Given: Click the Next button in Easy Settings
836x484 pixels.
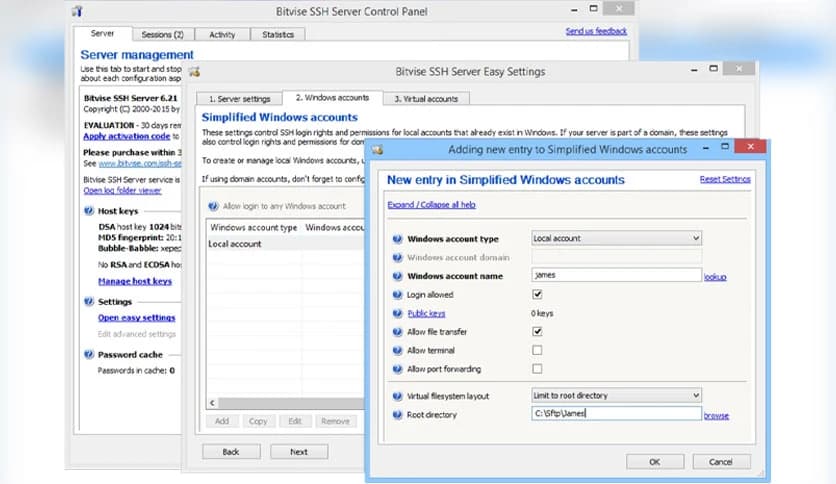Looking at the screenshot, I should point(299,451).
